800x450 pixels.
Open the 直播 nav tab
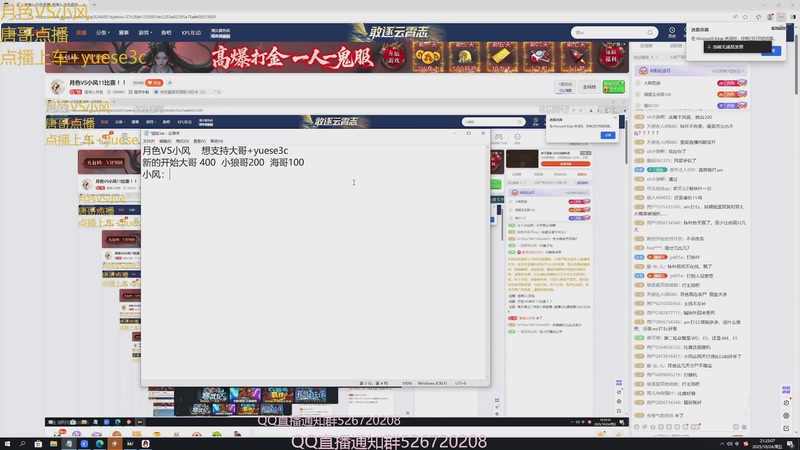click(82, 33)
